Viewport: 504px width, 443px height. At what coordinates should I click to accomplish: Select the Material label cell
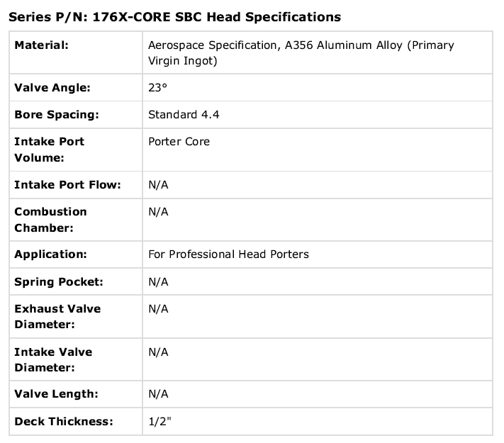tap(76, 52)
